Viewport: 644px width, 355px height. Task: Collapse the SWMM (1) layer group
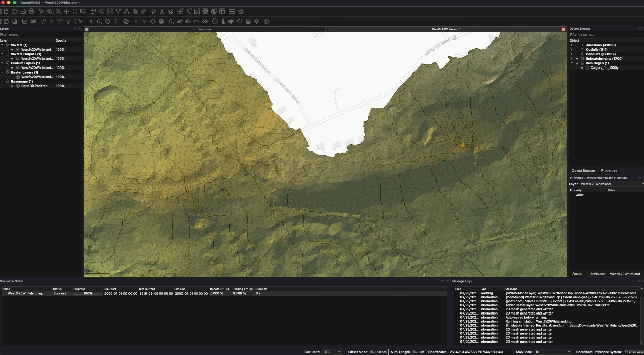click(2, 45)
